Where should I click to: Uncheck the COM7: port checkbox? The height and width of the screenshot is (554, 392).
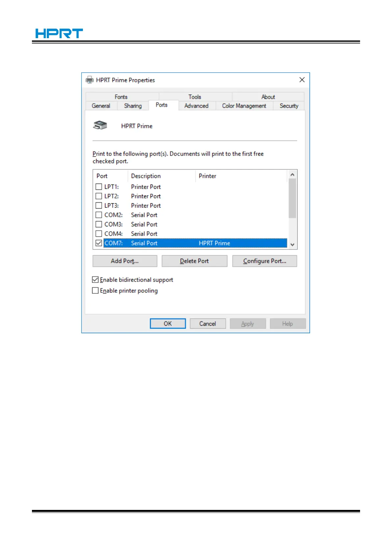pyautogui.click(x=99, y=243)
